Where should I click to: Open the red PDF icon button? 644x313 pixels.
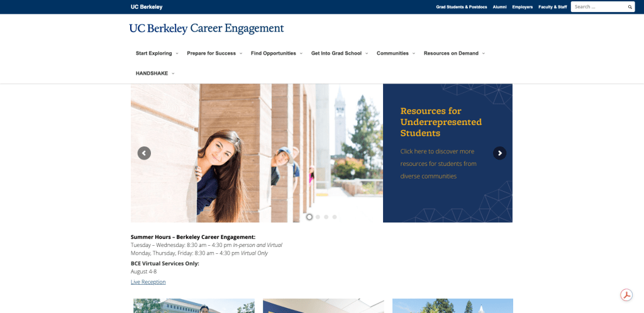point(626,295)
